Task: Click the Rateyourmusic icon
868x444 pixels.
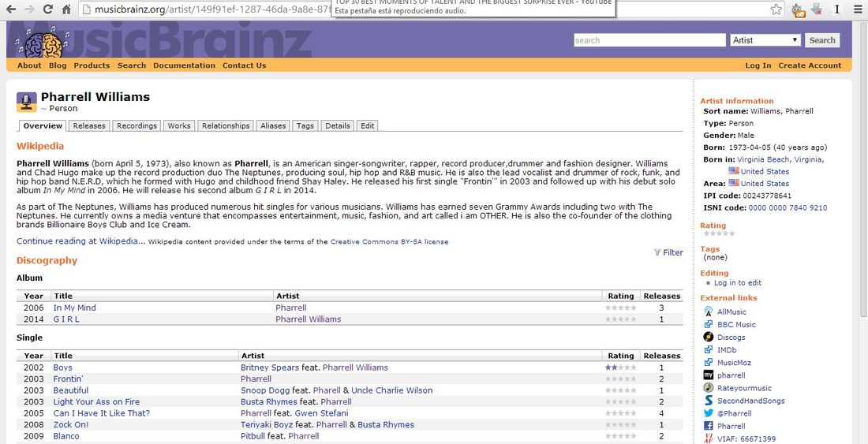Action: point(708,387)
